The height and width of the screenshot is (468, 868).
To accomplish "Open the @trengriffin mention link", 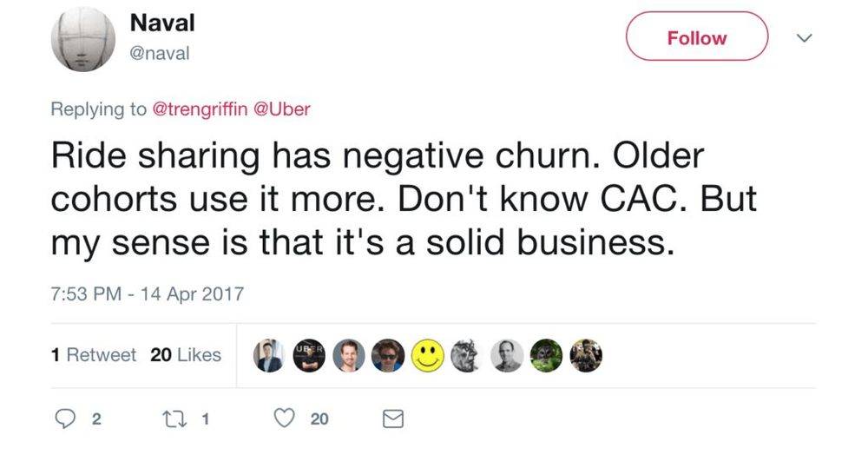I will (x=200, y=109).
